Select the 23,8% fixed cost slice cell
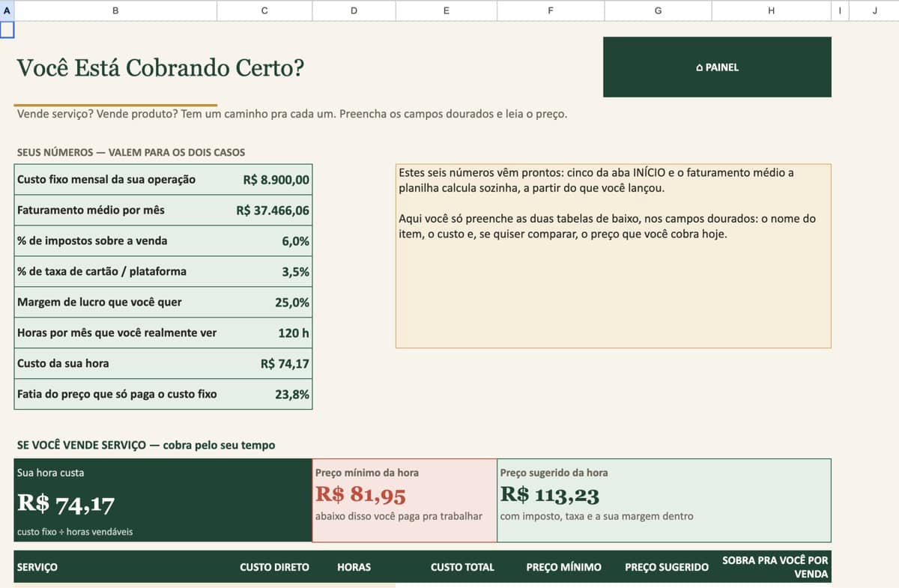899x588 pixels. point(264,395)
